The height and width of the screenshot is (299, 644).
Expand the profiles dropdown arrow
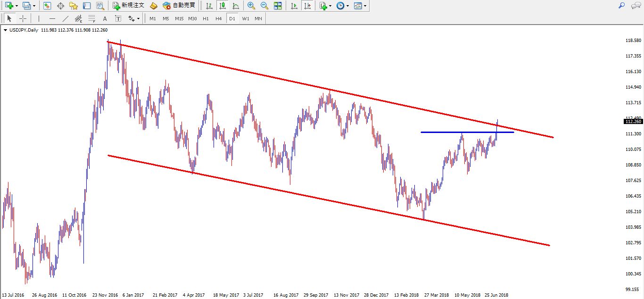tap(34, 6)
